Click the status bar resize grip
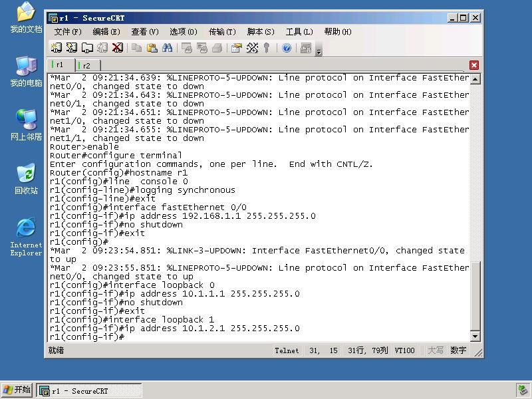This screenshot has width=532, height=399. (x=477, y=353)
